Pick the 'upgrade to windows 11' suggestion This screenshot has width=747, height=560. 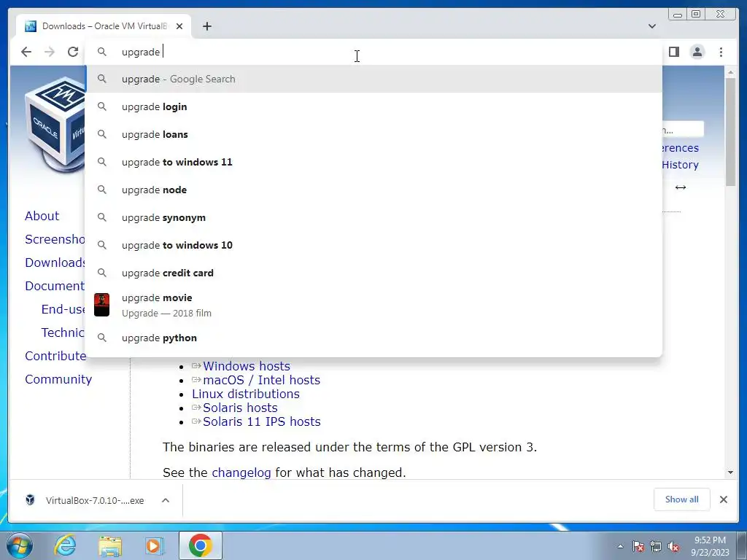pos(373,162)
